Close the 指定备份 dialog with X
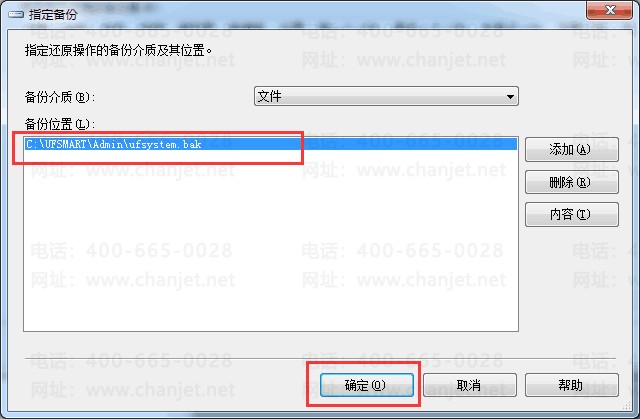 click(609, 10)
